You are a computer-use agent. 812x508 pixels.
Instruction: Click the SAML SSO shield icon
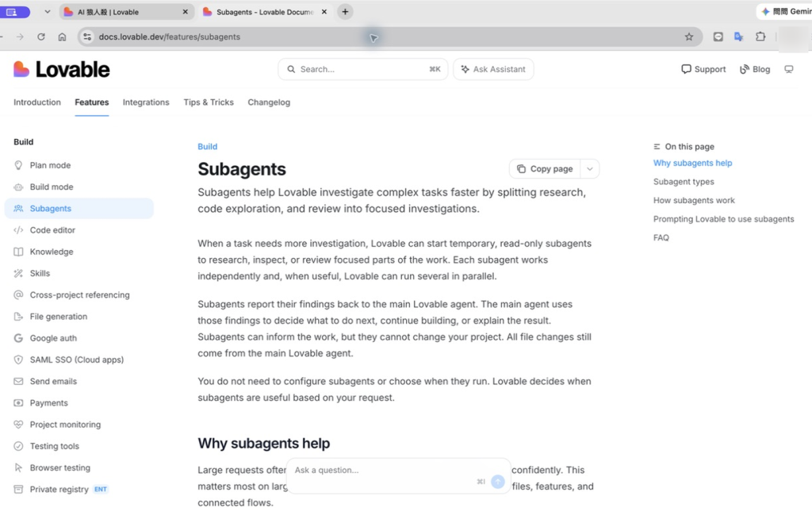coord(19,360)
